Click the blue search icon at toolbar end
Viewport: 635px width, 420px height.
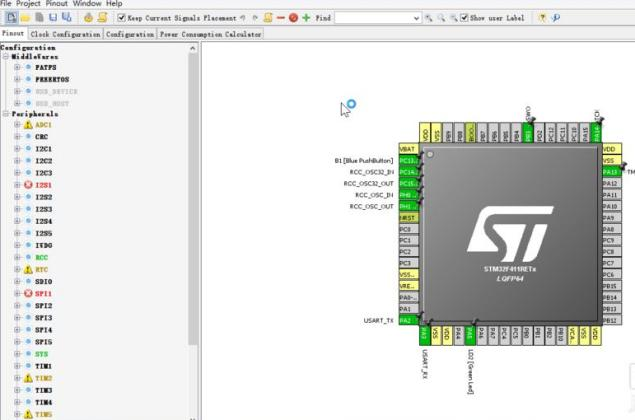point(556,17)
